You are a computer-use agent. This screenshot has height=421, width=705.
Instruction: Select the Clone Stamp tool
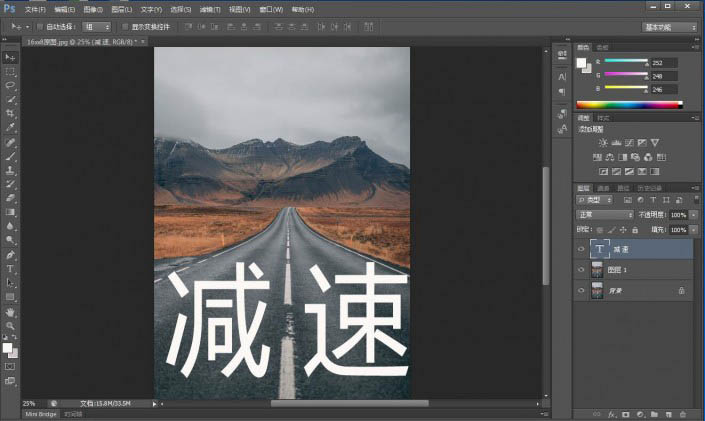pos(10,170)
